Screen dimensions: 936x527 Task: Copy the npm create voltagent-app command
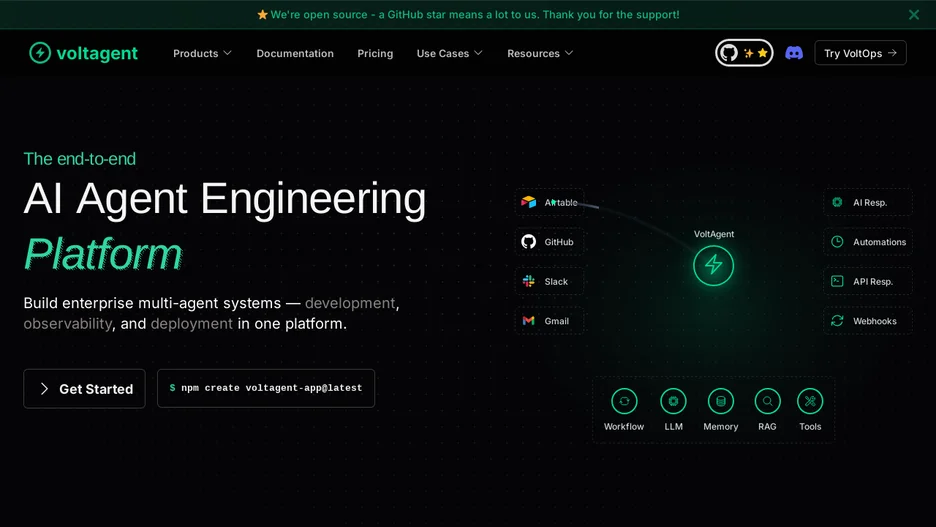tap(266, 388)
